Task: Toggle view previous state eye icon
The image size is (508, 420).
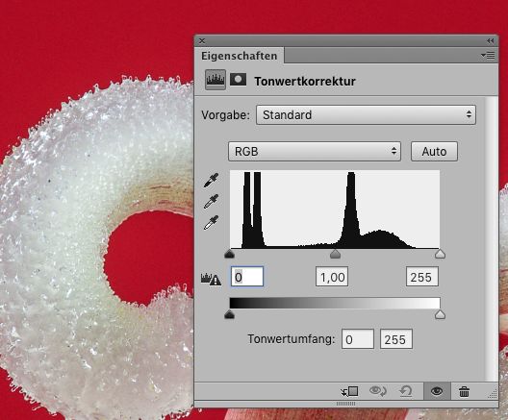Action: pyautogui.click(x=378, y=391)
